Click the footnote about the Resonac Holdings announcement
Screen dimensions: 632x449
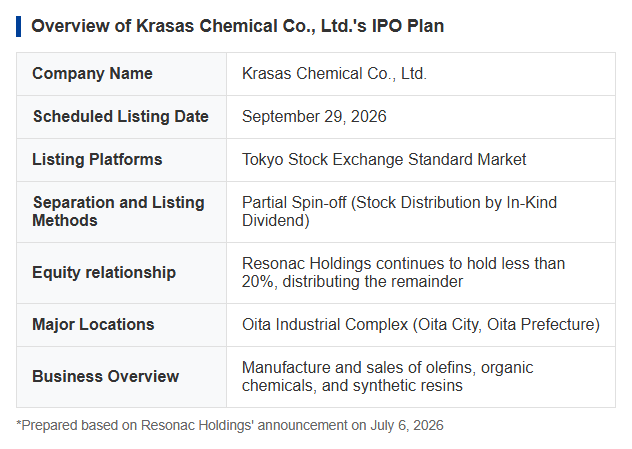(x=230, y=426)
